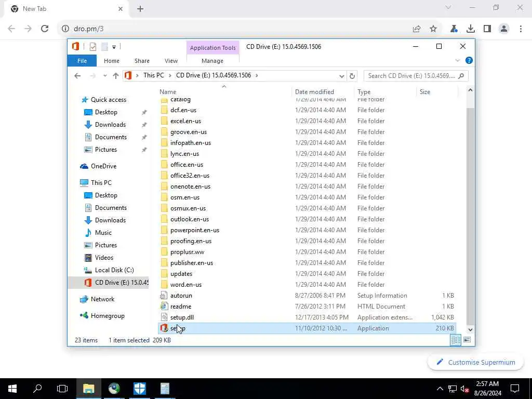Select CD Drive (E:) in the navigation pane

pos(108,282)
